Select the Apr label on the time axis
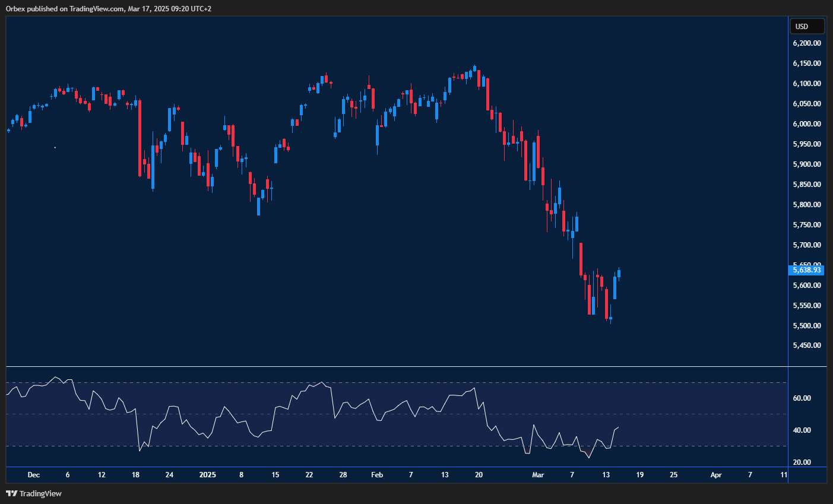 click(x=715, y=475)
